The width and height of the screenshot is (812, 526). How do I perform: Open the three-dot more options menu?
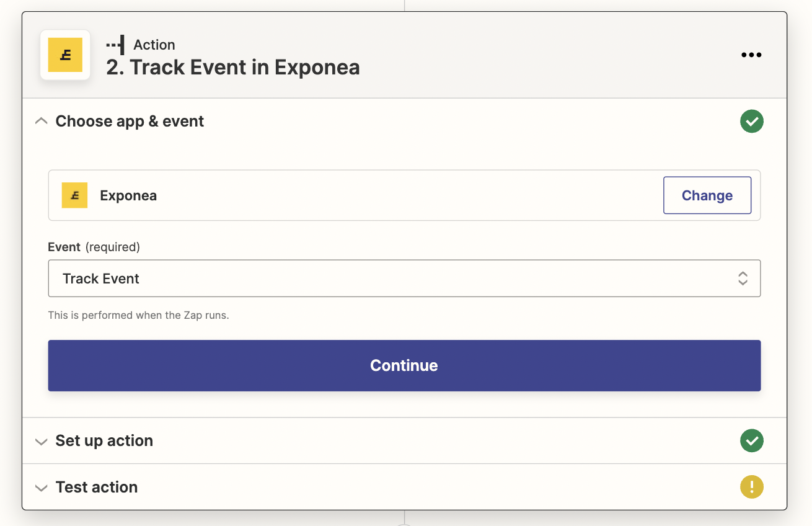(751, 55)
